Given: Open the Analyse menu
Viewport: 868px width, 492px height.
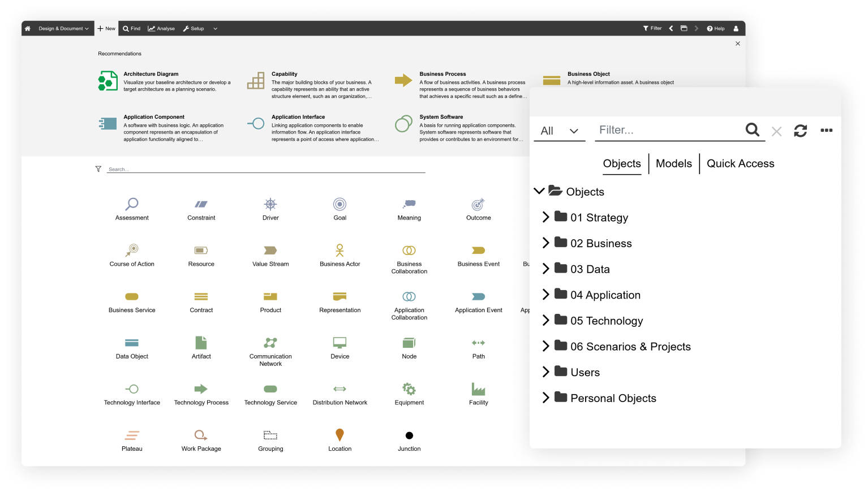Looking at the screenshot, I should [x=161, y=28].
